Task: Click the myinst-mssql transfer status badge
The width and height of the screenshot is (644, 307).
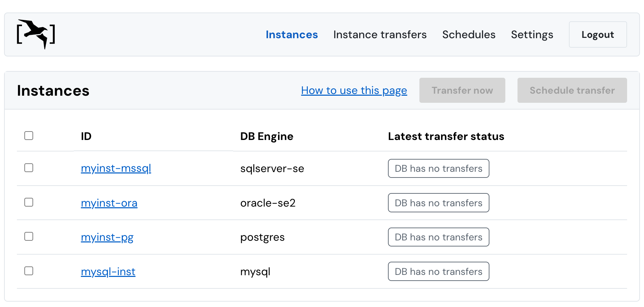Action: tap(438, 168)
